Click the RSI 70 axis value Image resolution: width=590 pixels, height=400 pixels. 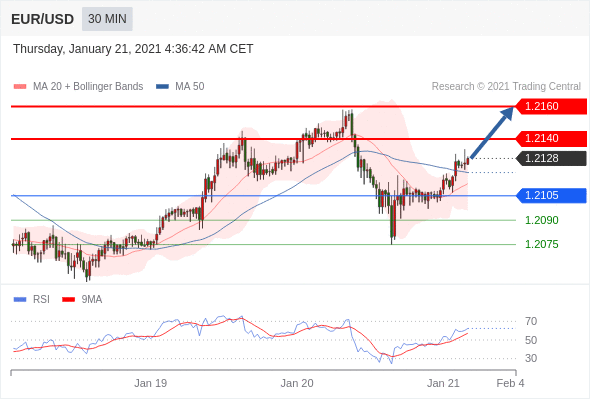tap(531, 321)
